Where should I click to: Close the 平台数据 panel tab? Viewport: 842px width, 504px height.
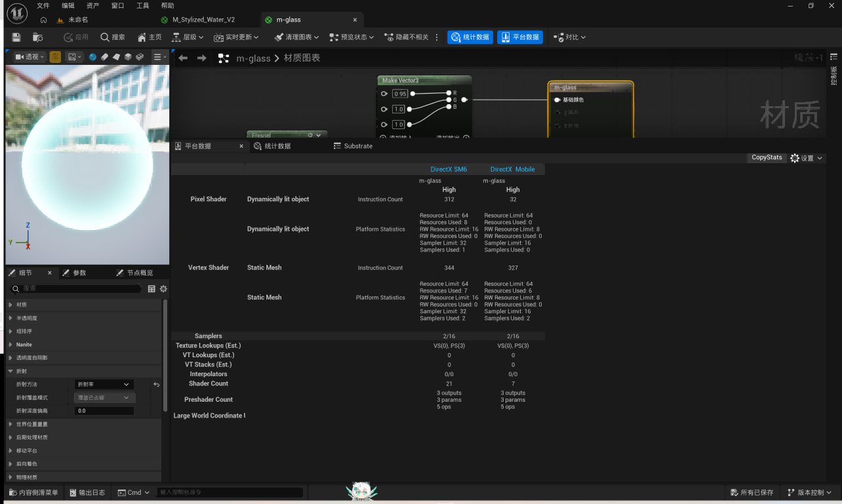click(241, 146)
